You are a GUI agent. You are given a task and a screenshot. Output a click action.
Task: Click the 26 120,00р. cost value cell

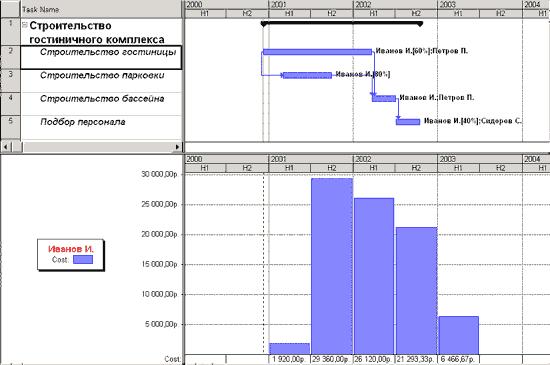[x=374, y=359]
